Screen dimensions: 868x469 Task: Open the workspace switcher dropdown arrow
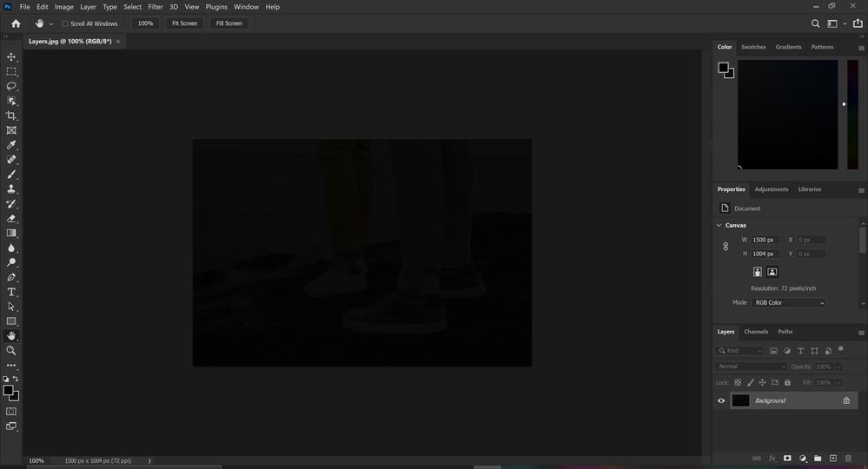845,23
